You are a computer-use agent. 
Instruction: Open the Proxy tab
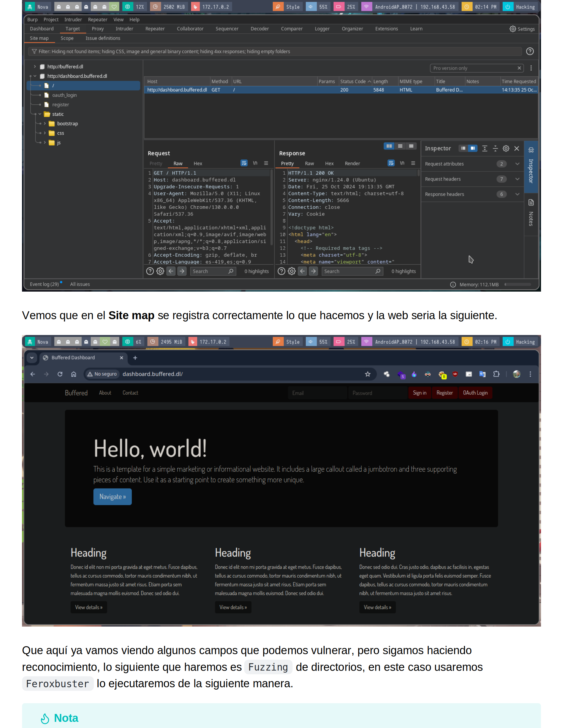click(98, 29)
